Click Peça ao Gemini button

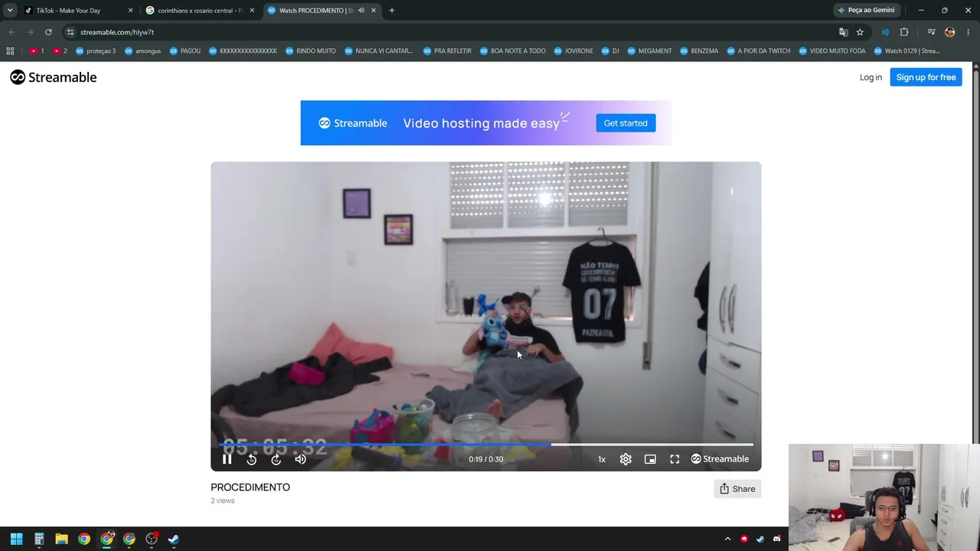867,11
